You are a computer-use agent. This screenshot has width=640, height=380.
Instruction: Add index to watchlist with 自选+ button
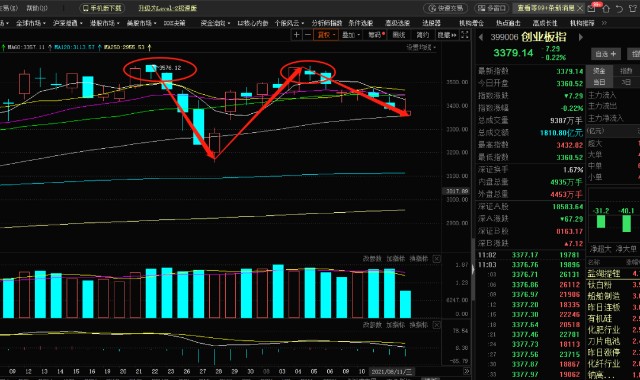click(x=606, y=54)
